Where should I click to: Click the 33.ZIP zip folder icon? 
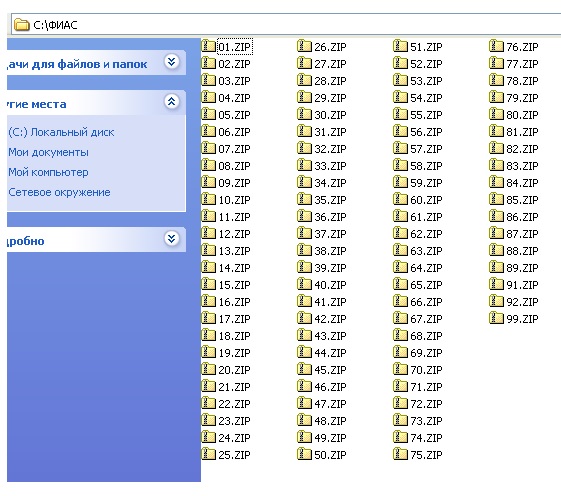pos(304,165)
